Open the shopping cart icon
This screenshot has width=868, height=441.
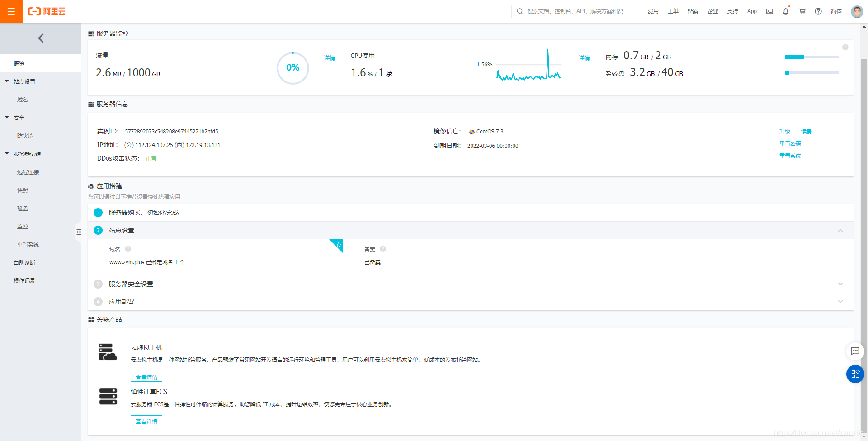pos(802,11)
